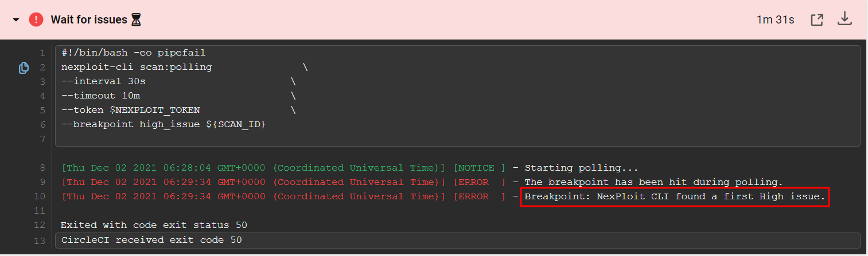Select line number 12 exit status line
Viewport: 868px width, 256px height.
coord(40,226)
